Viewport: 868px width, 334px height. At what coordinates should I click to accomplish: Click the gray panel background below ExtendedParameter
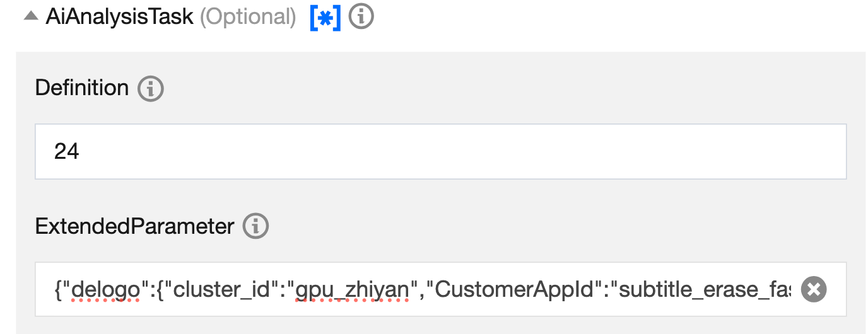click(440, 326)
